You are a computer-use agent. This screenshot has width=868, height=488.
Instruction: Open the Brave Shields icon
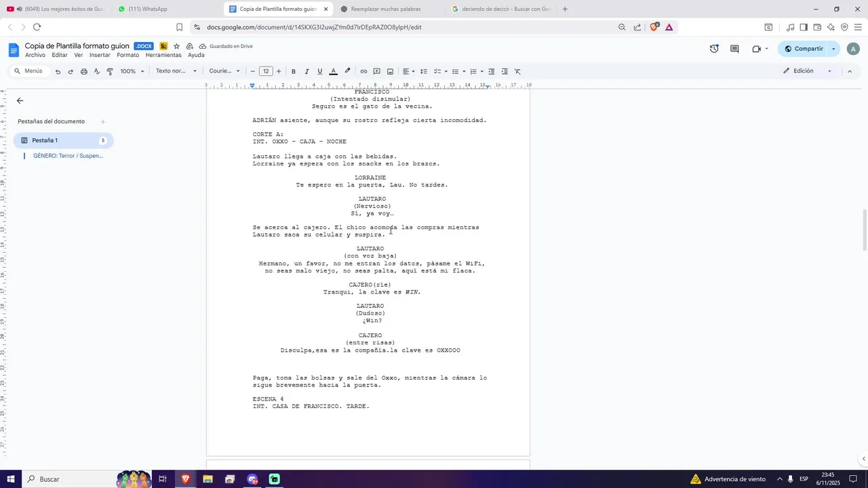tap(654, 27)
